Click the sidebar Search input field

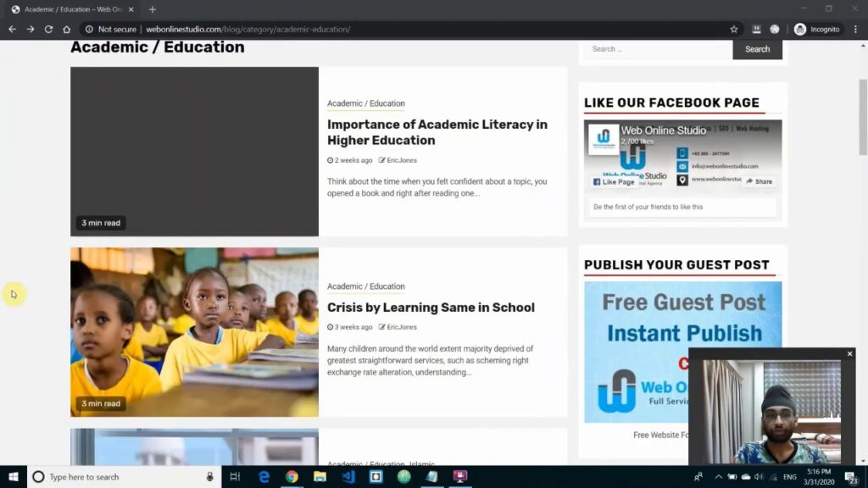(x=658, y=49)
